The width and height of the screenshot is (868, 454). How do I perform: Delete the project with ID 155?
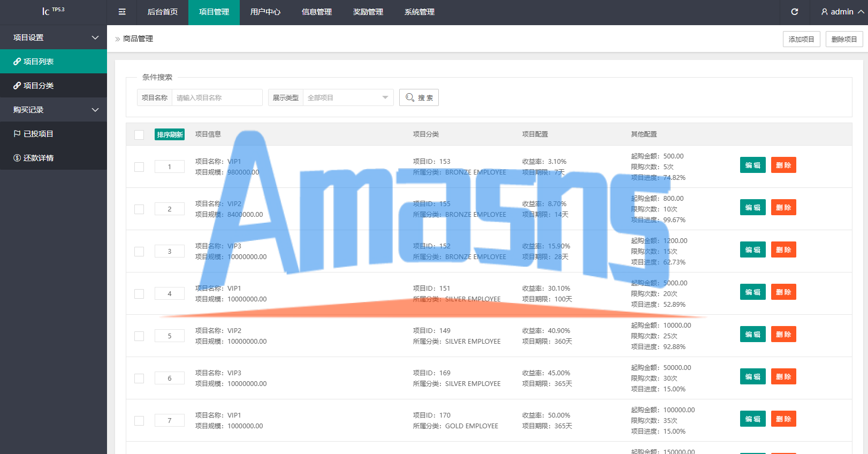coord(783,207)
